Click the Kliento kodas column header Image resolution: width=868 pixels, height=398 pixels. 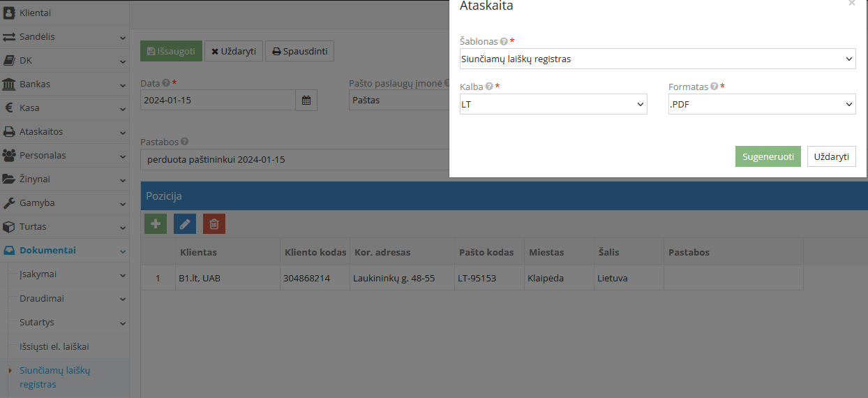pyautogui.click(x=315, y=252)
